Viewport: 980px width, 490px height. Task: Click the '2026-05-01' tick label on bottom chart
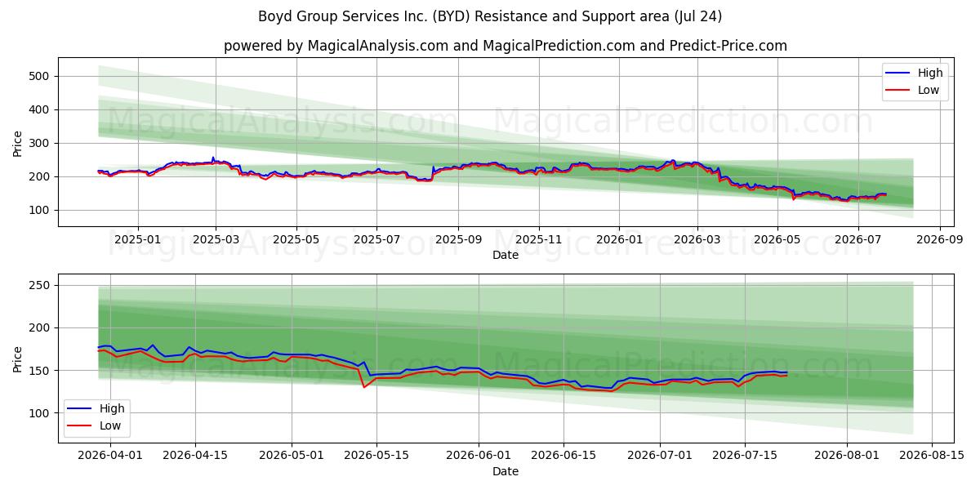coord(292,457)
